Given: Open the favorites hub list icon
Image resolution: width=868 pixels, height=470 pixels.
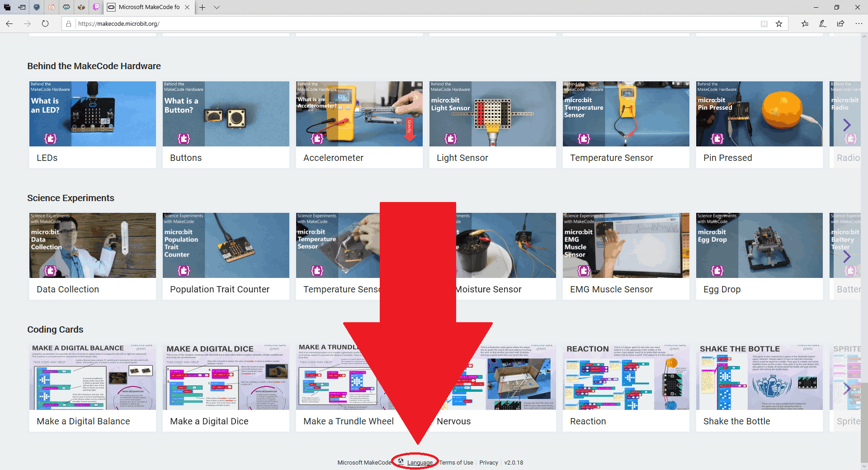Looking at the screenshot, I should click(805, 23).
